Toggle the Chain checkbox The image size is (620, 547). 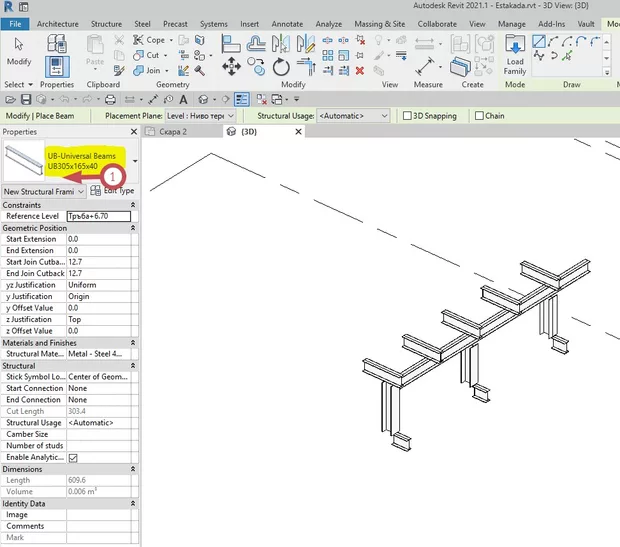[x=476, y=116]
